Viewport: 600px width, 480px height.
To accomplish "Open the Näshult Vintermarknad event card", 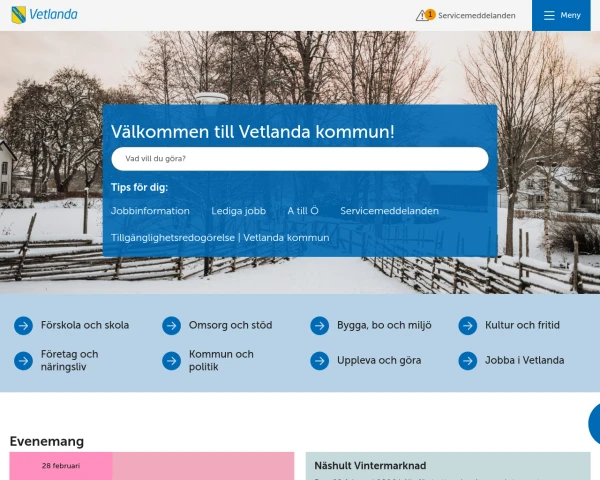I will [448, 466].
